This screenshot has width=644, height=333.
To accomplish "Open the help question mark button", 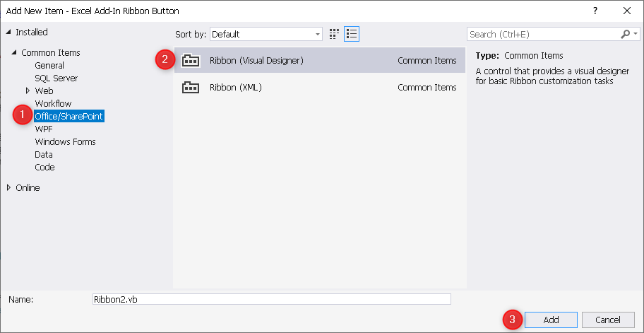I will tap(595, 11).
